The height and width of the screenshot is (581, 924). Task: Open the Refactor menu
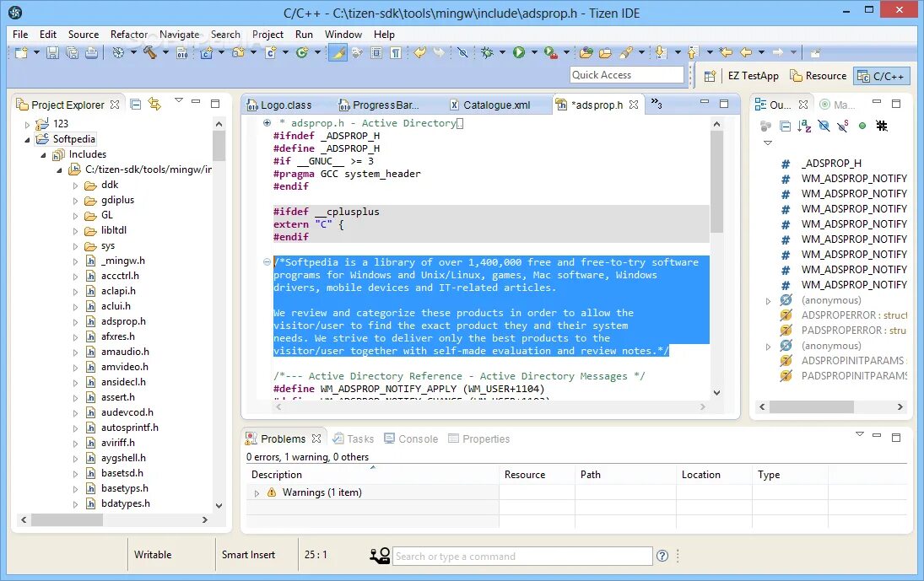point(129,34)
